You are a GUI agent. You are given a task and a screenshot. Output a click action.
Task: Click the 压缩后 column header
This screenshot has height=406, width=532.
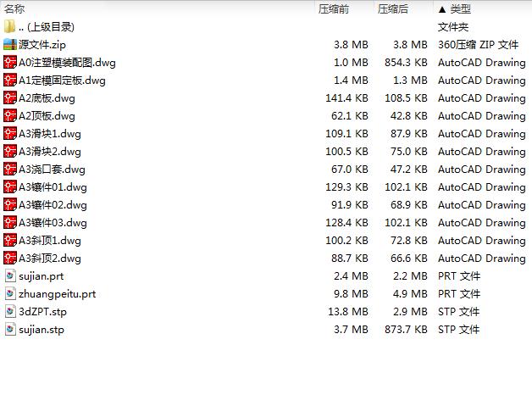(x=393, y=8)
